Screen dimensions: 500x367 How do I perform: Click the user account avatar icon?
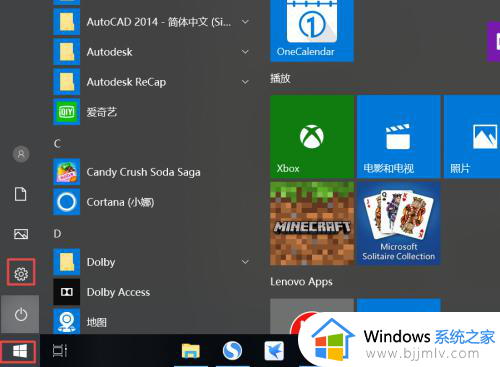[21, 154]
